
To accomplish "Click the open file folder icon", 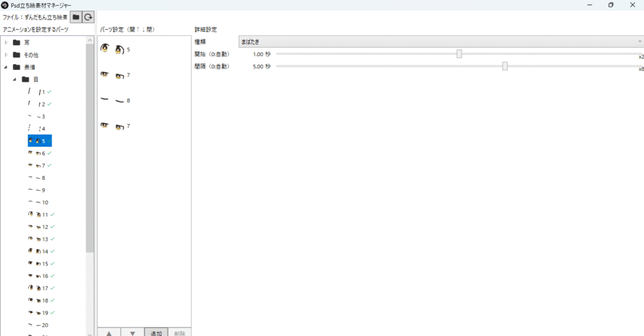I will pyautogui.click(x=76, y=17).
